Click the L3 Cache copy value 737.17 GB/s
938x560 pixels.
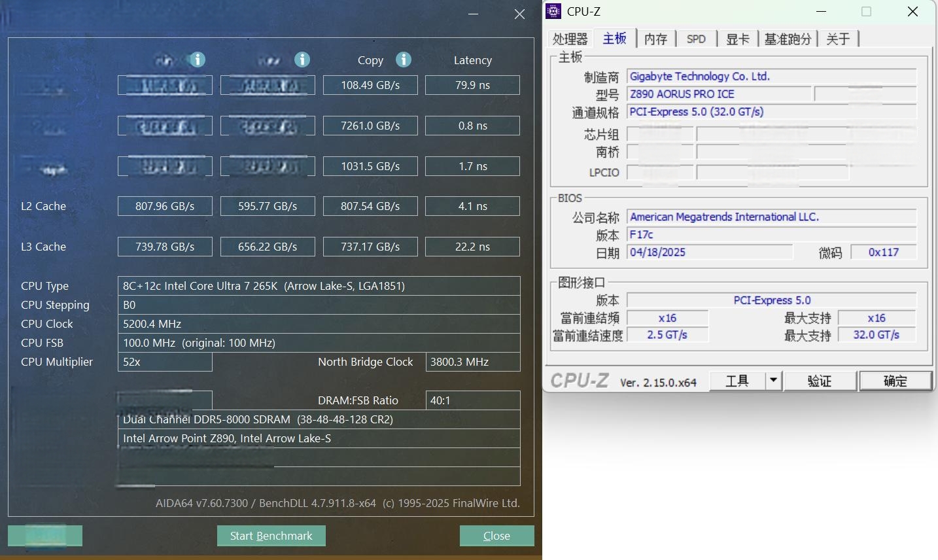(370, 247)
